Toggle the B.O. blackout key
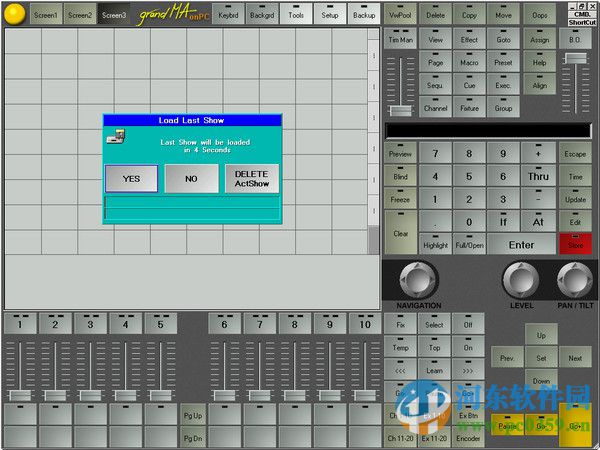Image resolution: width=600 pixels, height=450 pixels. [575, 39]
